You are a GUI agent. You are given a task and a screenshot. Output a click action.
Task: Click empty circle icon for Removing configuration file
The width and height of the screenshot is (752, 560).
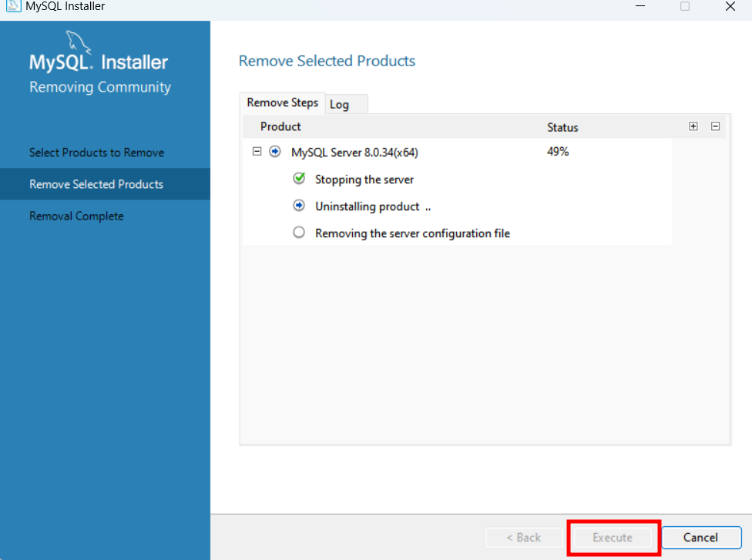pos(299,233)
